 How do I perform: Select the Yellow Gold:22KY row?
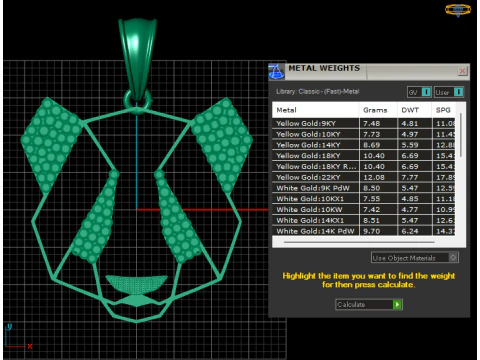pos(364,177)
